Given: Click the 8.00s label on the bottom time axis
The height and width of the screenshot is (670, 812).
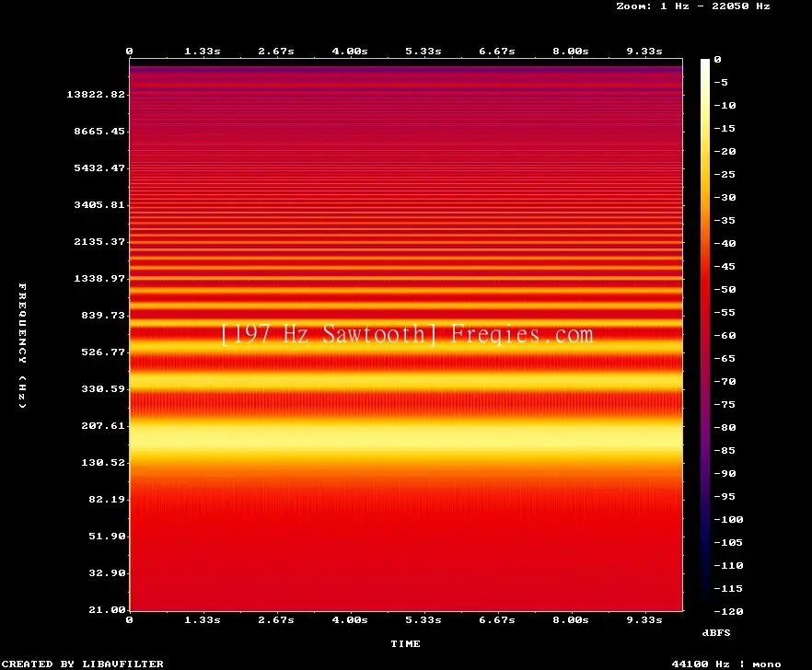Looking at the screenshot, I should (570, 619).
